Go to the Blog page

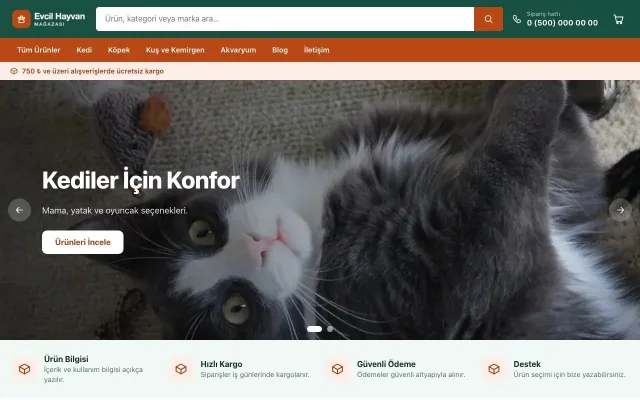click(x=280, y=50)
